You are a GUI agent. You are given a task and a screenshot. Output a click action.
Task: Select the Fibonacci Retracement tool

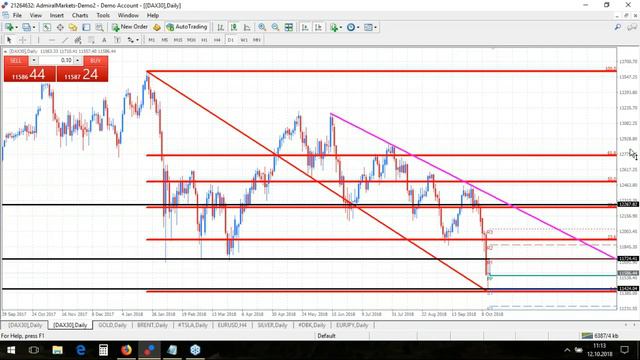point(91,40)
